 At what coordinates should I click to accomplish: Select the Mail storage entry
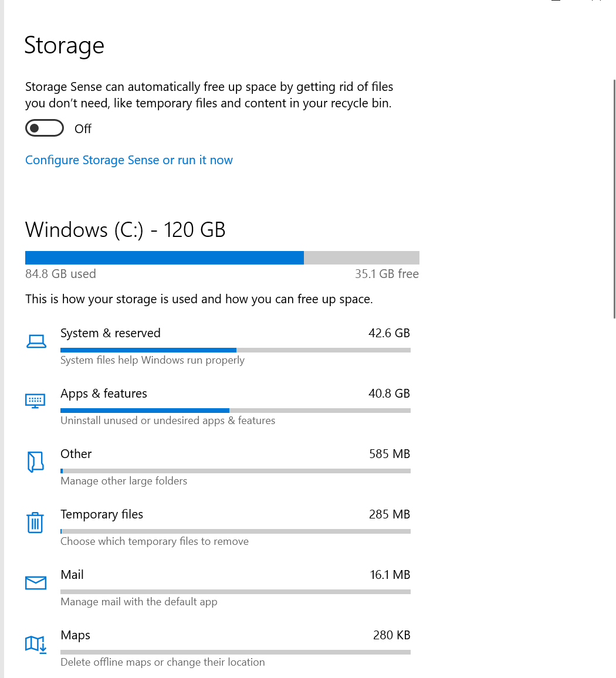pyautogui.click(x=235, y=588)
